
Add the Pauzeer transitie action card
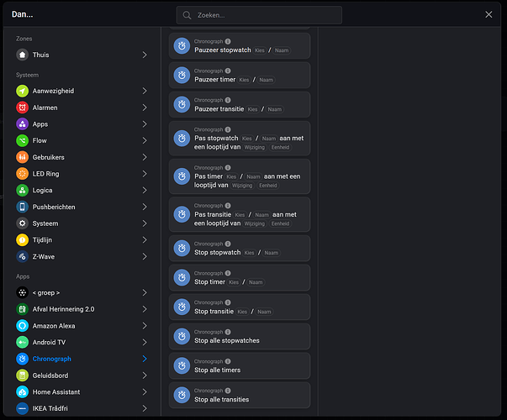(240, 105)
